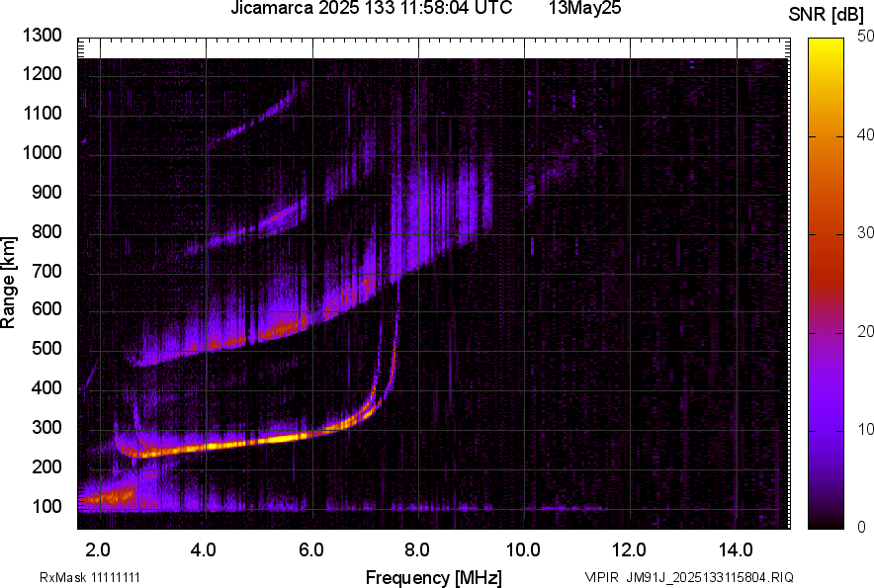Click the 'Range [km]' axis label
Image resolution: width=874 pixels, height=588 pixels.
(8, 283)
